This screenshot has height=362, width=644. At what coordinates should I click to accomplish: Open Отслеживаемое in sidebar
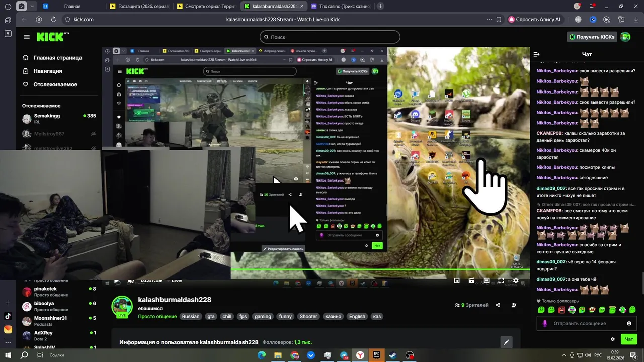click(50, 84)
